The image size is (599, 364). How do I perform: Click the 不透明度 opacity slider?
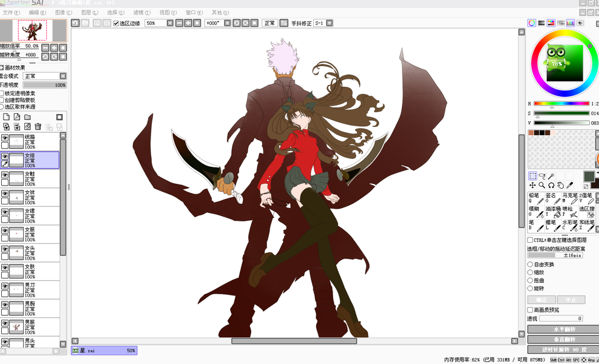point(44,85)
